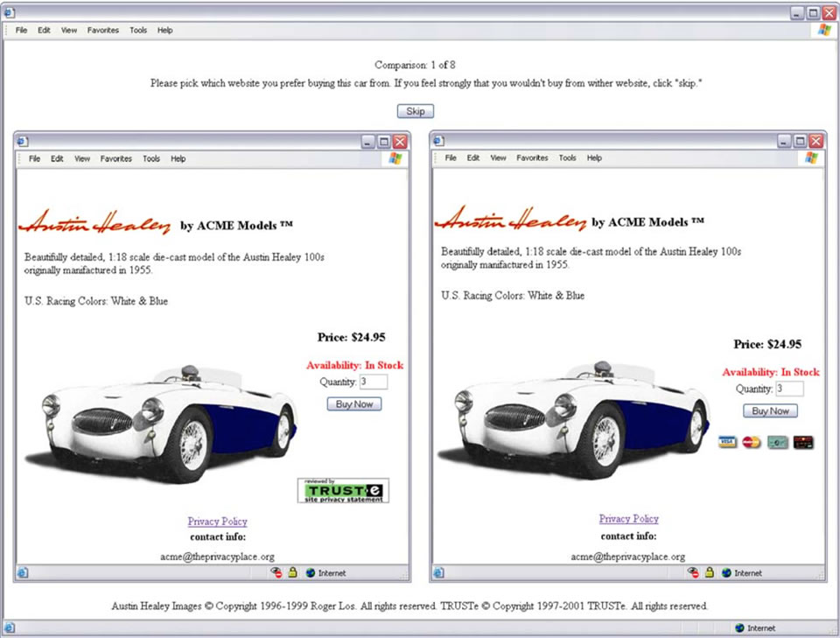Screen dimensions: 840x638
Task: Open View menu in left website window
Action: pyautogui.click(x=82, y=158)
